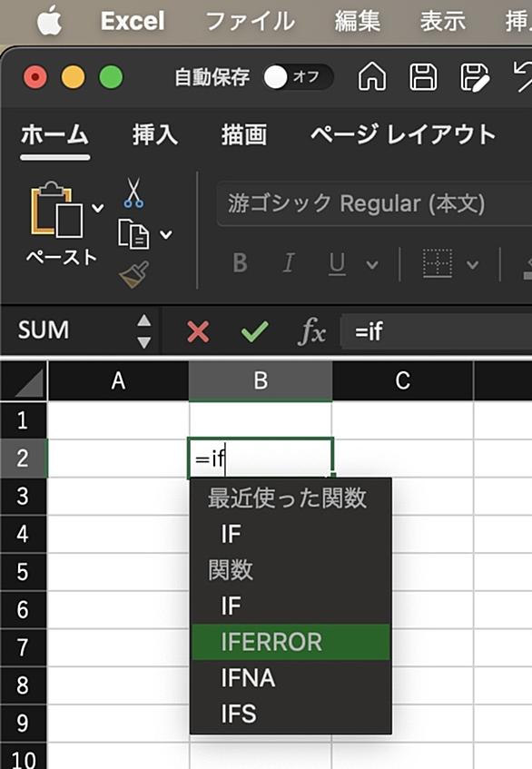Toggle Italic formatting

[289, 263]
